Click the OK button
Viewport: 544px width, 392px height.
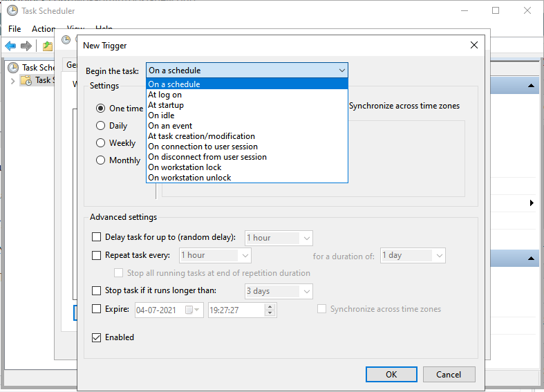pos(391,374)
